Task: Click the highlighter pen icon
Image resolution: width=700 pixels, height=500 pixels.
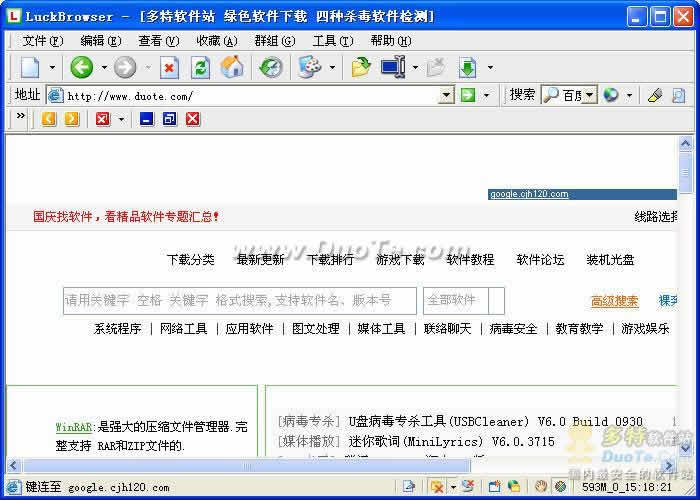Action: tap(655, 95)
